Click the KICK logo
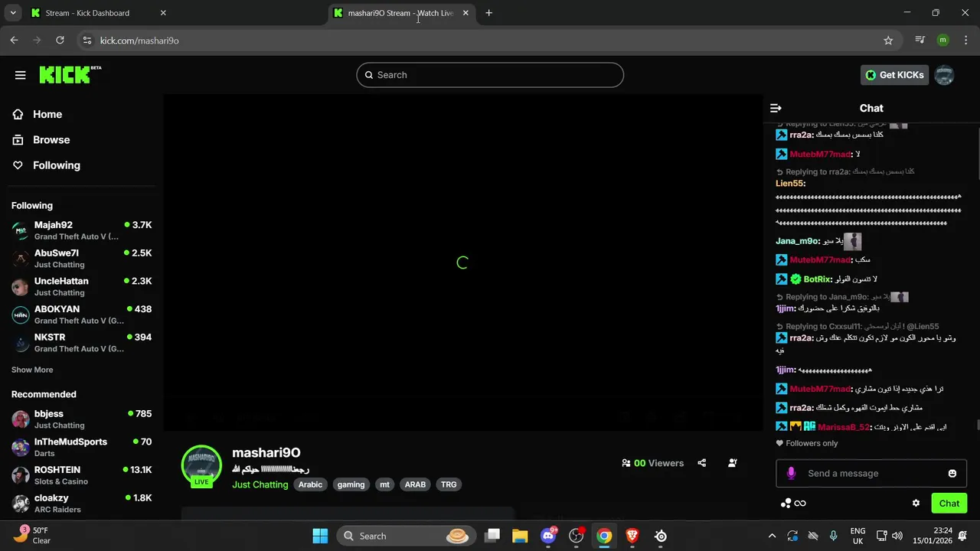 [x=70, y=74]
